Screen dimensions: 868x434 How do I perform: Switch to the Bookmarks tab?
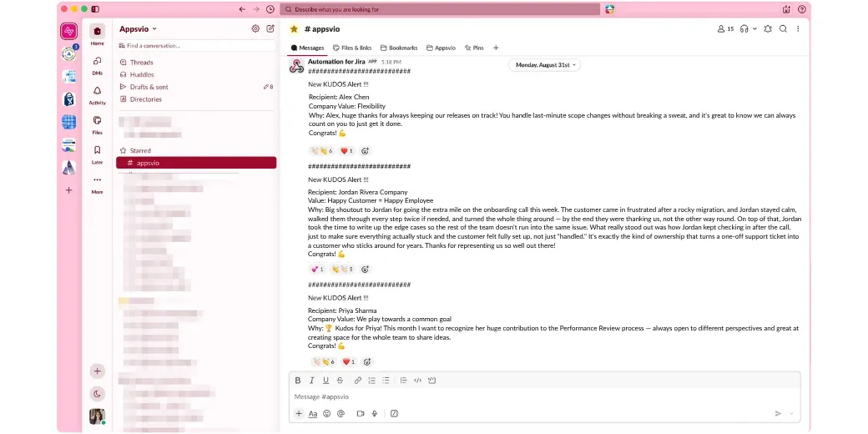(399, 48)
